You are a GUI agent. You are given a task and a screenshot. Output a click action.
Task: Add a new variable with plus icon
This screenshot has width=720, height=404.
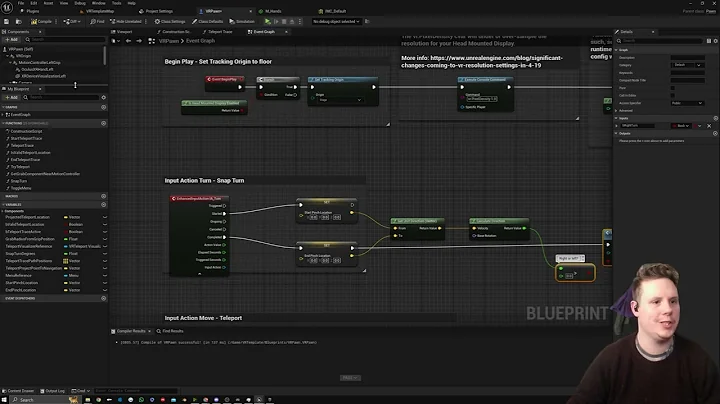coord(103,204)
